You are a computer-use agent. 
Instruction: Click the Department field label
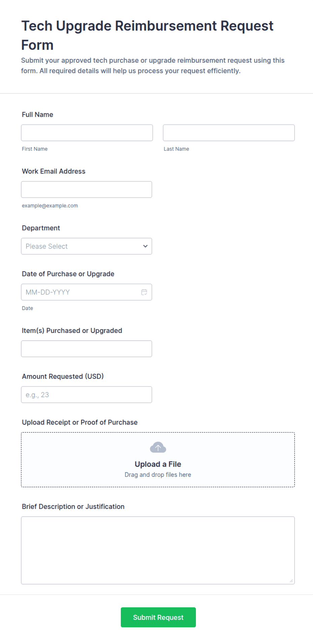(41, 228)
